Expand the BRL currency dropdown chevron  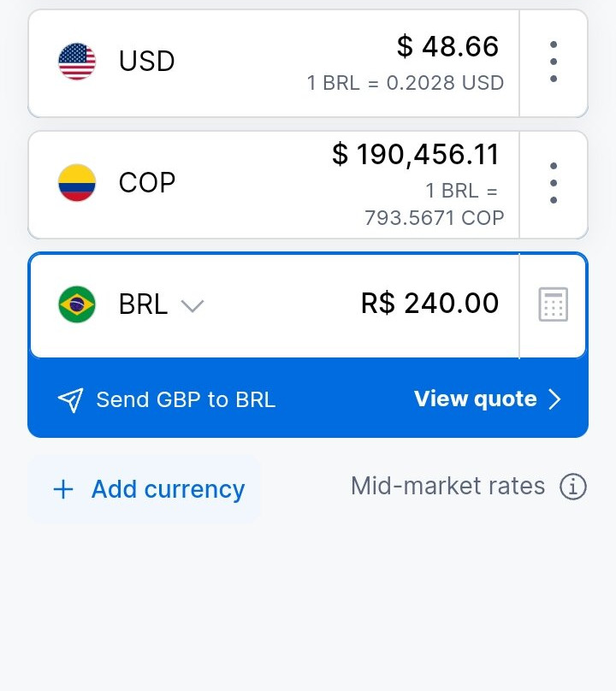(192, 305)
